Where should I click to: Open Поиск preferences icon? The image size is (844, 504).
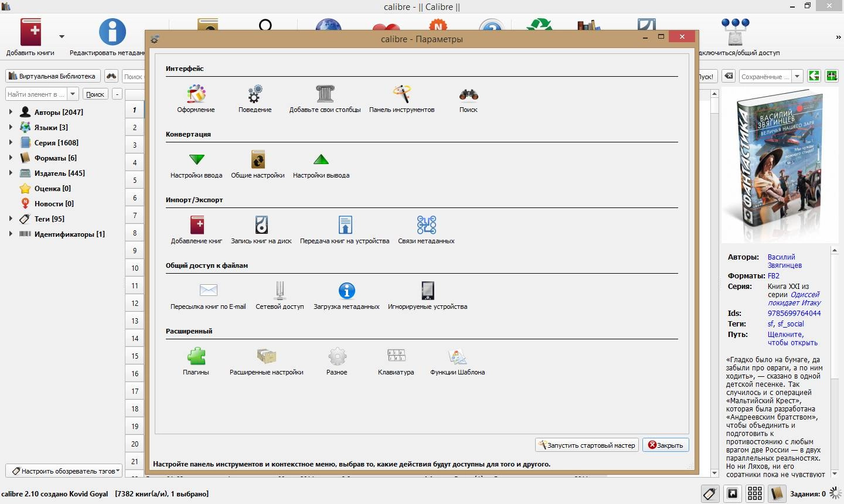tap(468, 99)
